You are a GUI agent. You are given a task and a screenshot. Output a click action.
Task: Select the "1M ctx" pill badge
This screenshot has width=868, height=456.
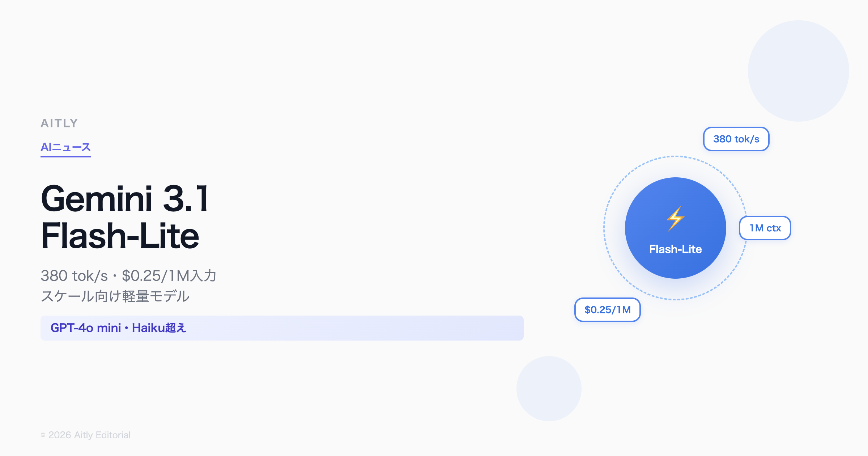pos(765,228)
